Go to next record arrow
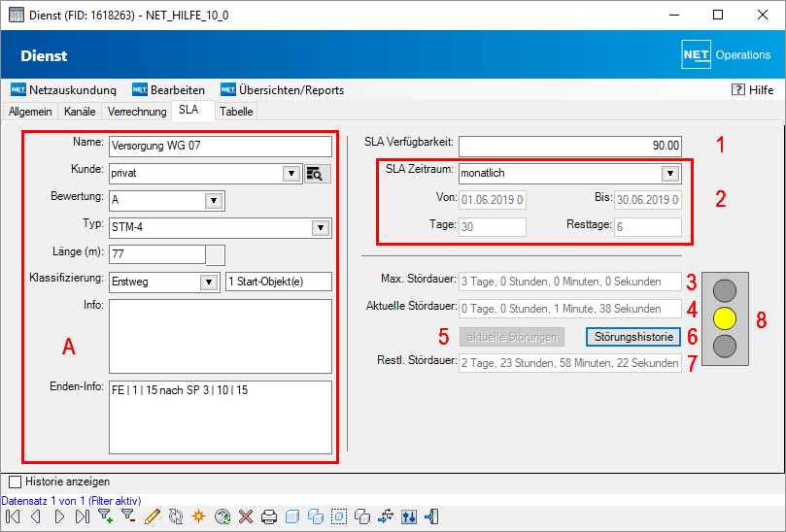This screenshot has height=532, width=786. click(59, 516)
